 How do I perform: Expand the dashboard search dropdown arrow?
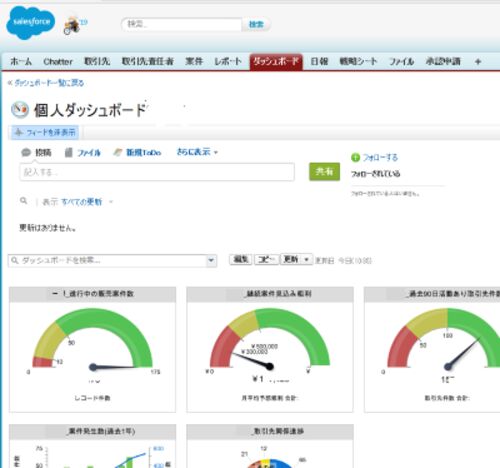pos(211,260)
